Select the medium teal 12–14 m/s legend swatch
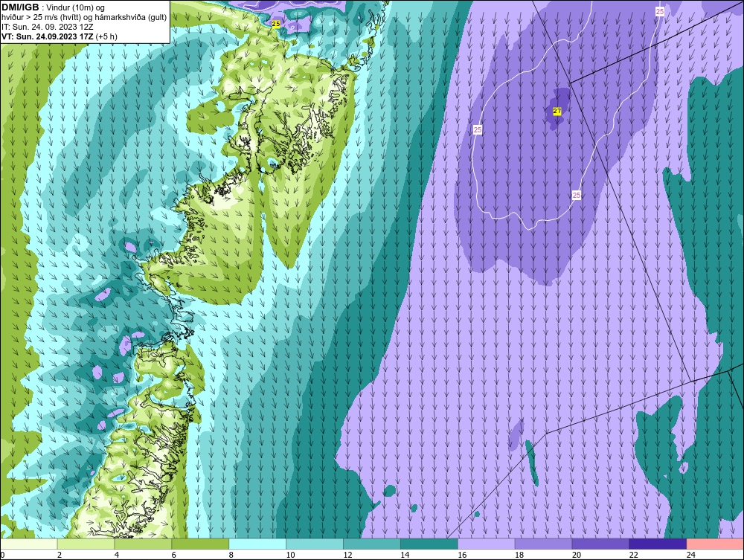 [372, 544]
